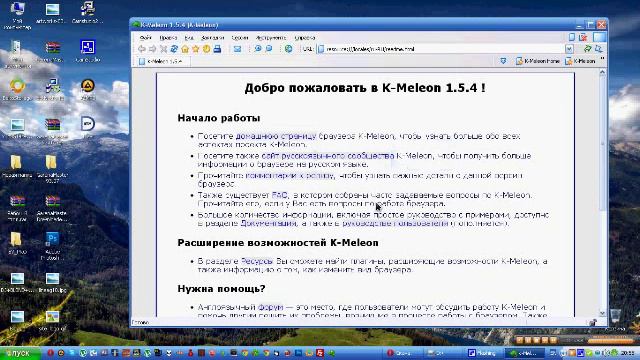Open the URL bar history dropdown
This screenshot has height=360, width=640.
pyautogui.click(x=569, y=49)
